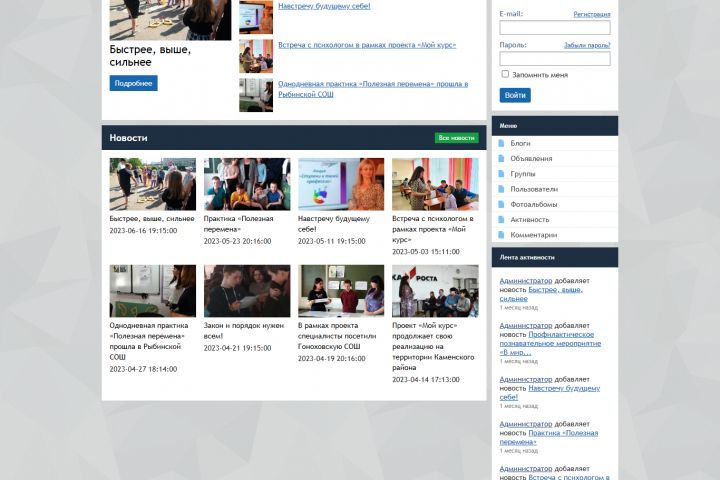Focus the Пароль input field
Screen dimensions: 720x480
555,58
